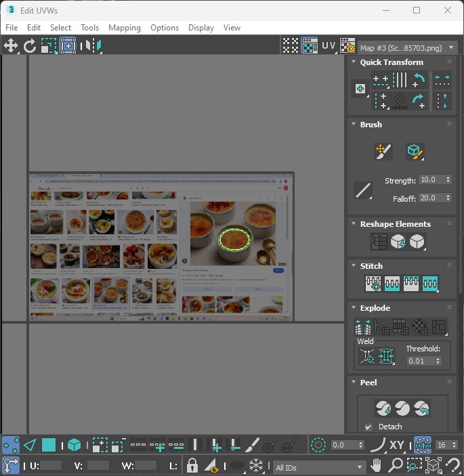This screenshot has height=476, width=464.
Task: Open the Tools menu
Action: [89, 28]
